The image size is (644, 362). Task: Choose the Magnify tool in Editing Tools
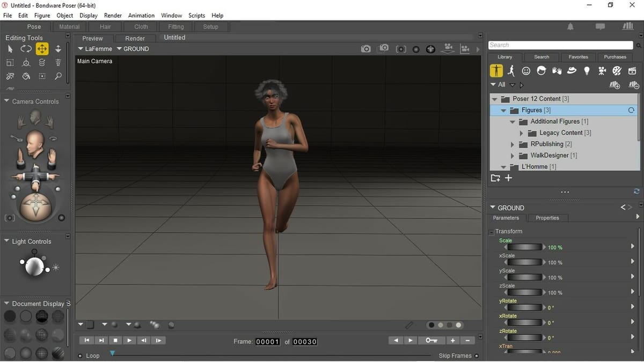tap(57, 76)
